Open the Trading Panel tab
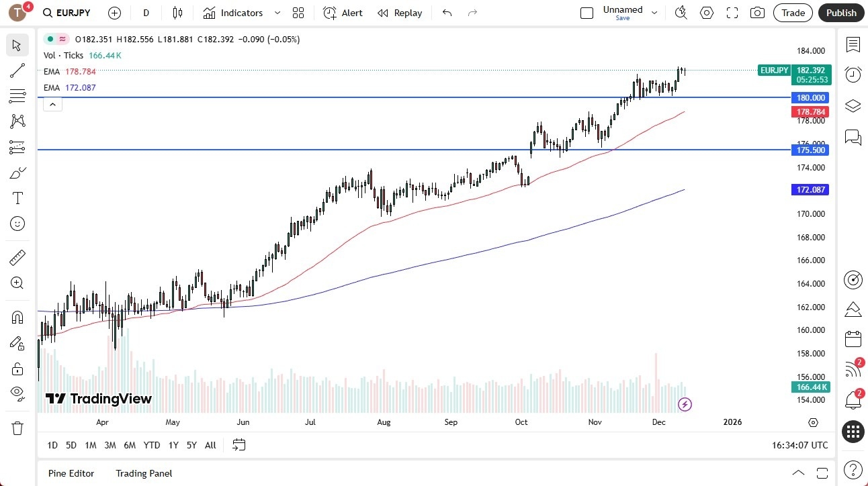 (143, 473)
